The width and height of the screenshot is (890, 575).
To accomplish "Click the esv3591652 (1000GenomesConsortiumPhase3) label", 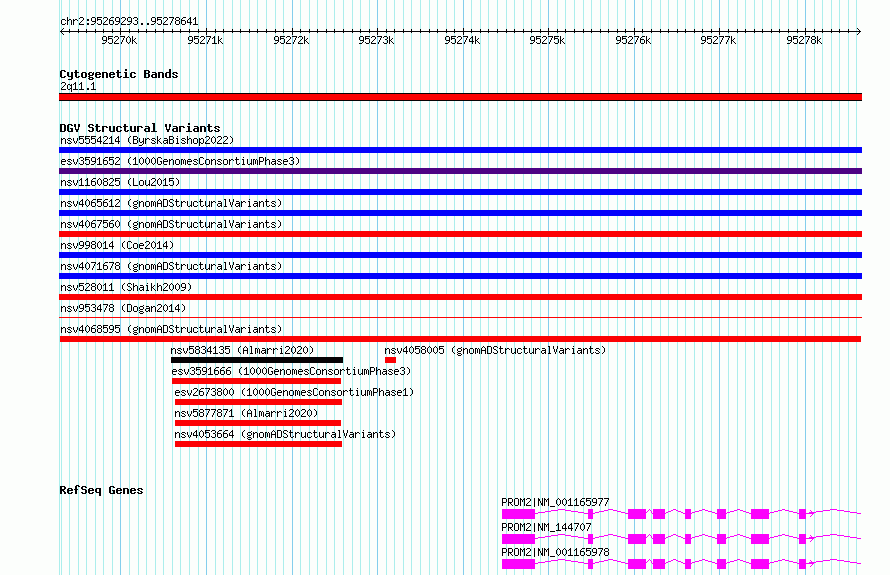I will click(180, 161).
